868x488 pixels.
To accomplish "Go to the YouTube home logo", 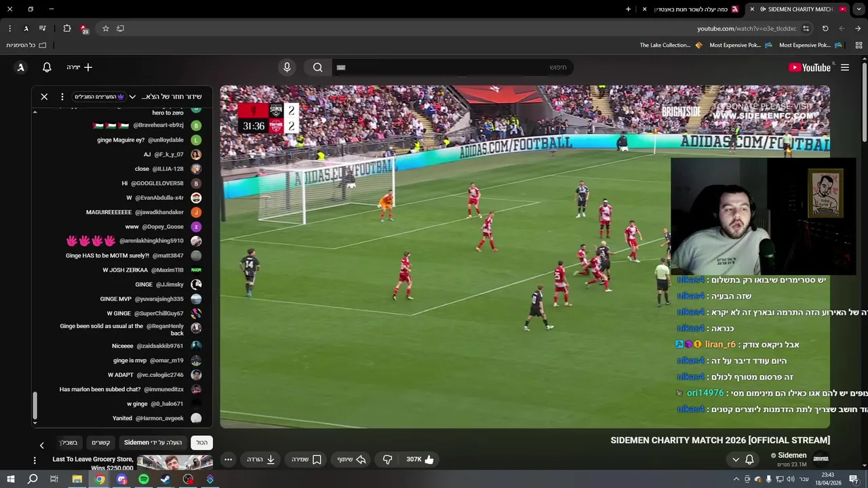I will (x=810, y=67).
